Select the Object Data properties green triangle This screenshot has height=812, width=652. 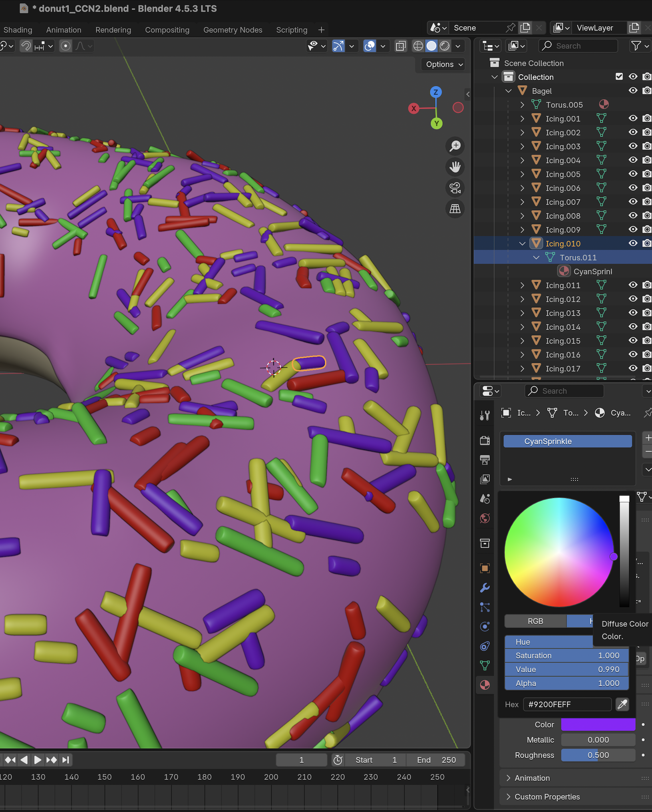click(485, 665)
